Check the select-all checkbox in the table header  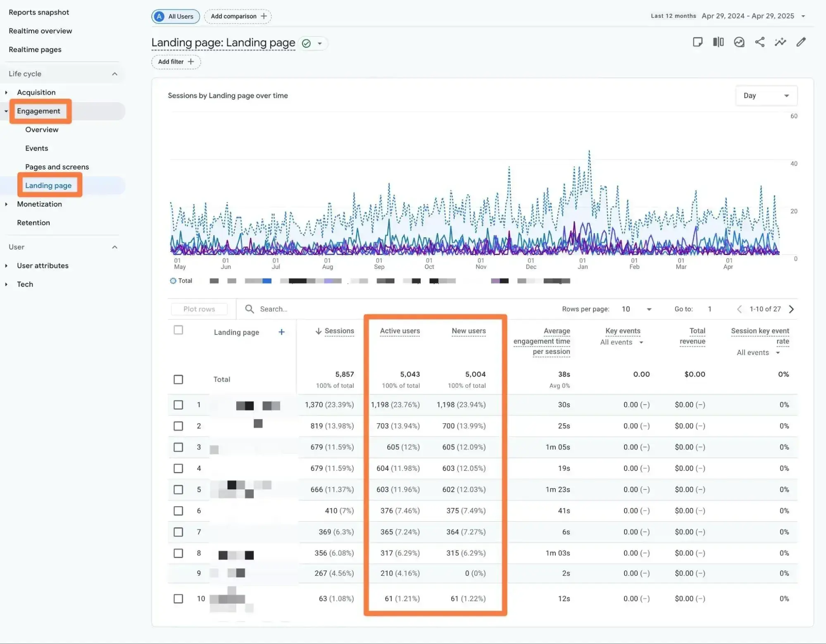[179, 330]
